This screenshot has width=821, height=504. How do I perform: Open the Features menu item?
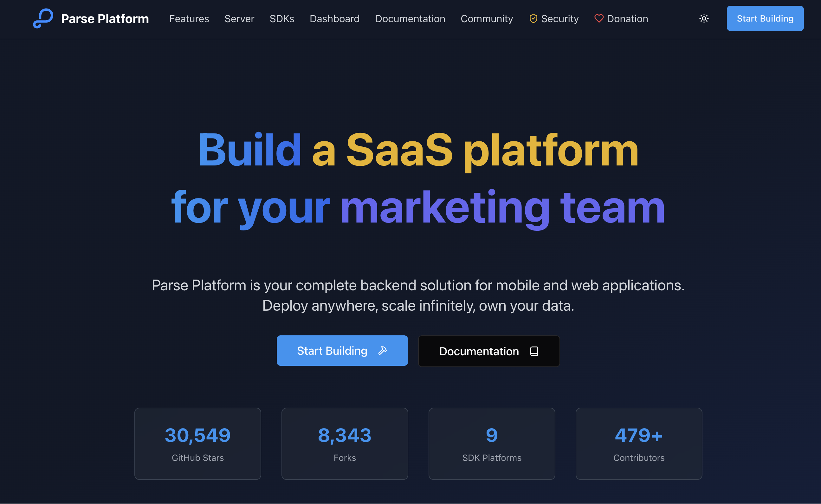tap(189, 19)
